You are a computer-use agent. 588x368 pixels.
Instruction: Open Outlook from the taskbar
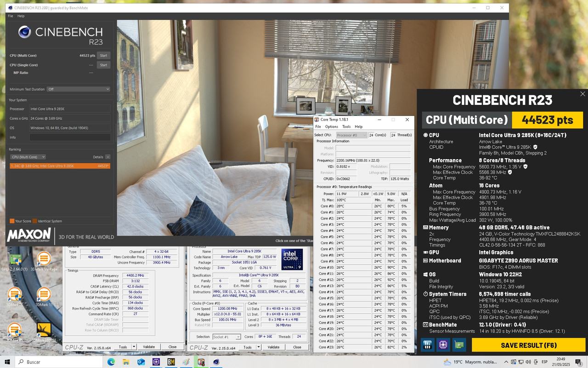click(x=141, y=362)
